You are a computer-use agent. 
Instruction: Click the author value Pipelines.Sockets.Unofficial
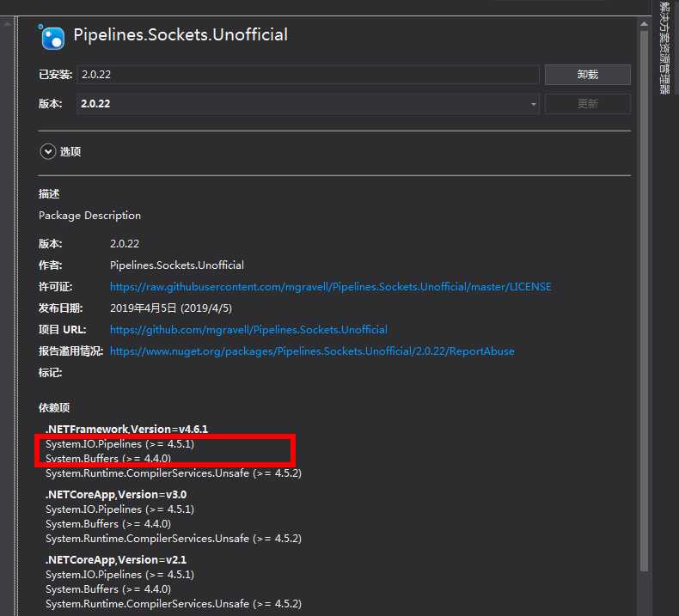click(177, 265)
